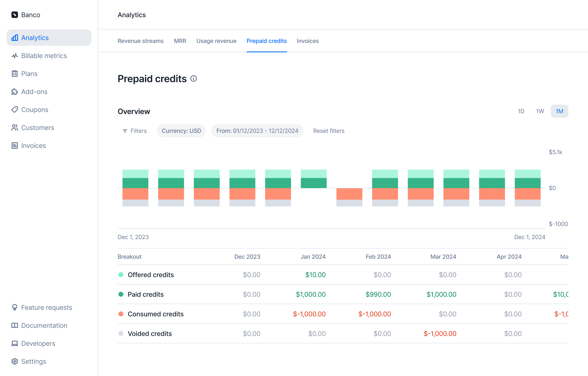Click the Feature requests lightbulb icon

coord(15,307)
